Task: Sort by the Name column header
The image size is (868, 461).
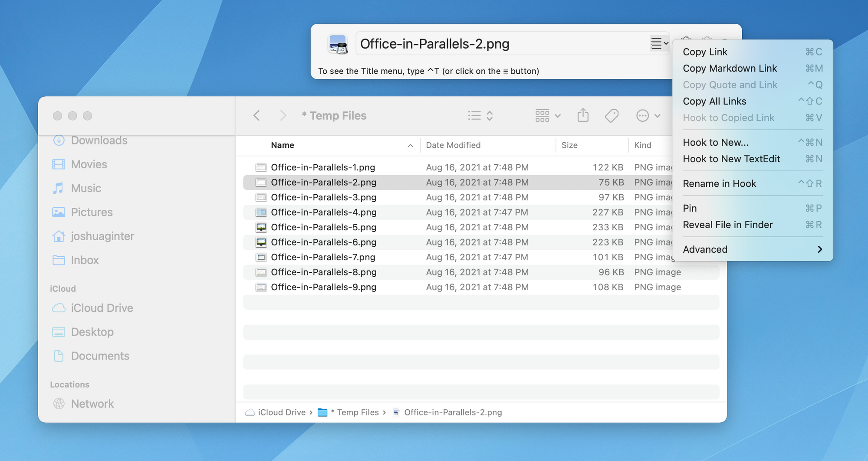Action: coord(283,145)
